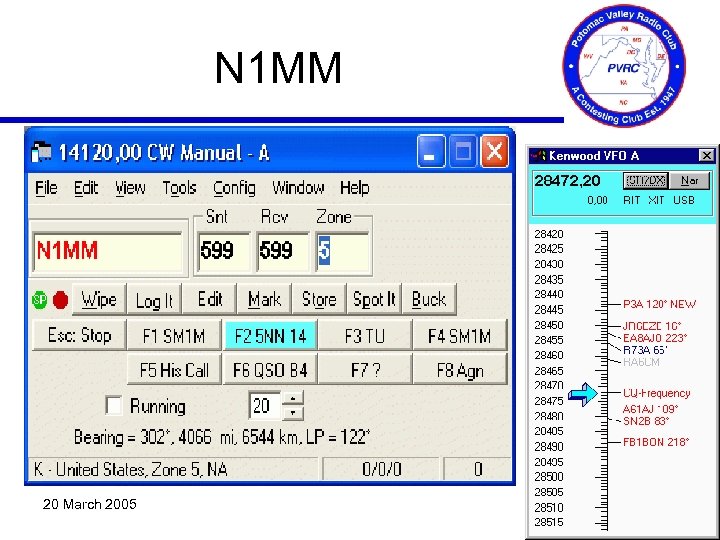Decrease CW speed with stepper down arrow
720x540 pixels.
tap(293, 412)
